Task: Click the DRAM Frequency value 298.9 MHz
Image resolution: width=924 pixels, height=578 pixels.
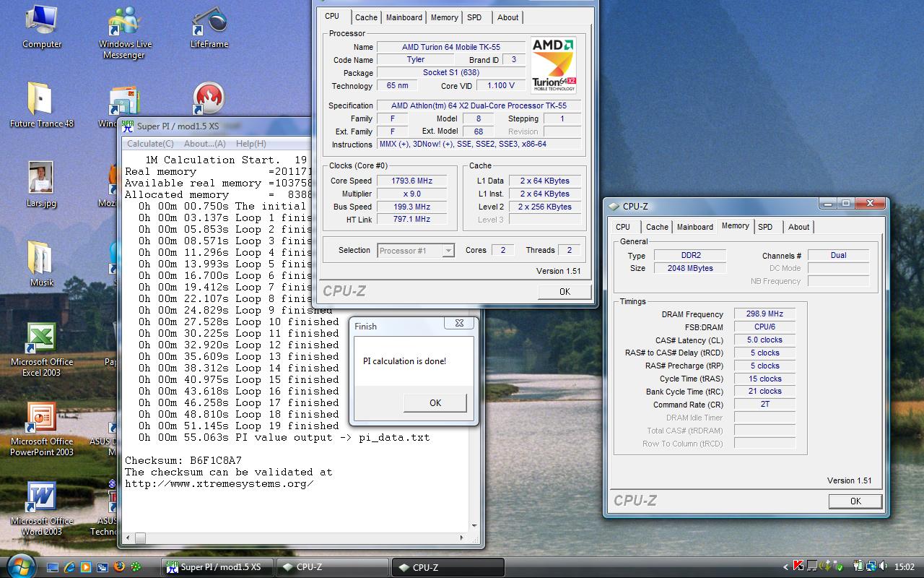Action: [764, 314]
